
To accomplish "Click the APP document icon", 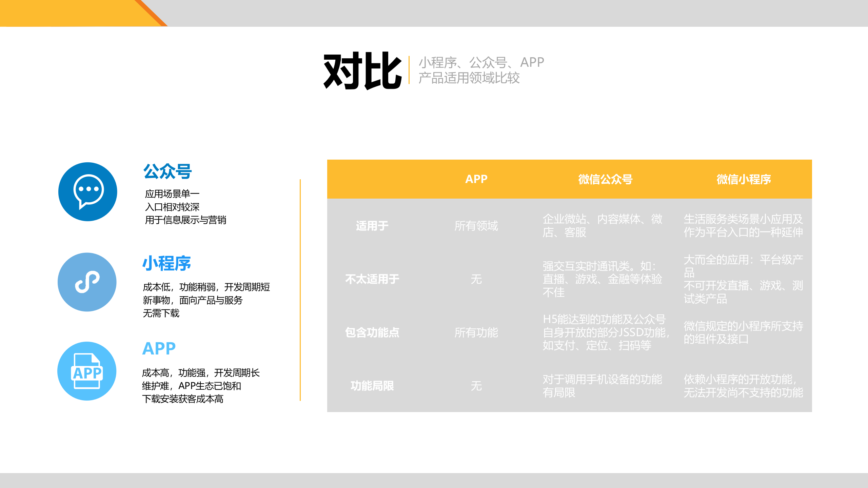I will coord(87,371).
